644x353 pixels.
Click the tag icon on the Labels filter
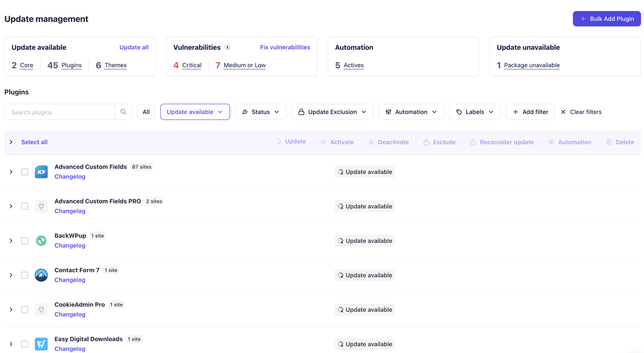click(x=459, y=112)
